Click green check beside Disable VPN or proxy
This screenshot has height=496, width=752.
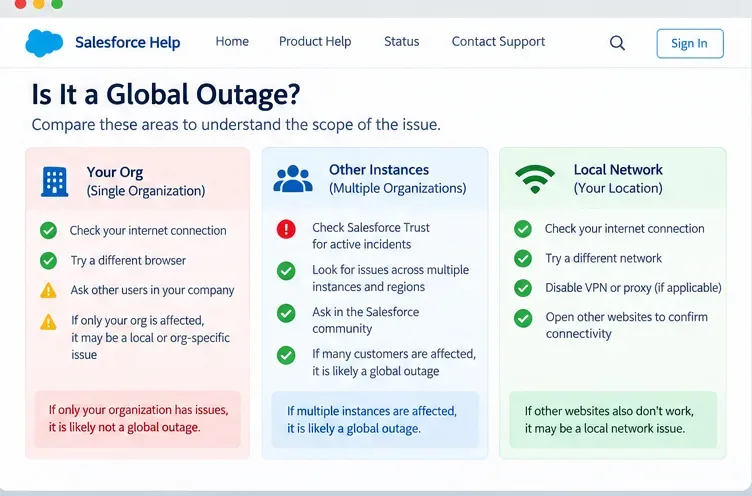(x=523, y=288)
